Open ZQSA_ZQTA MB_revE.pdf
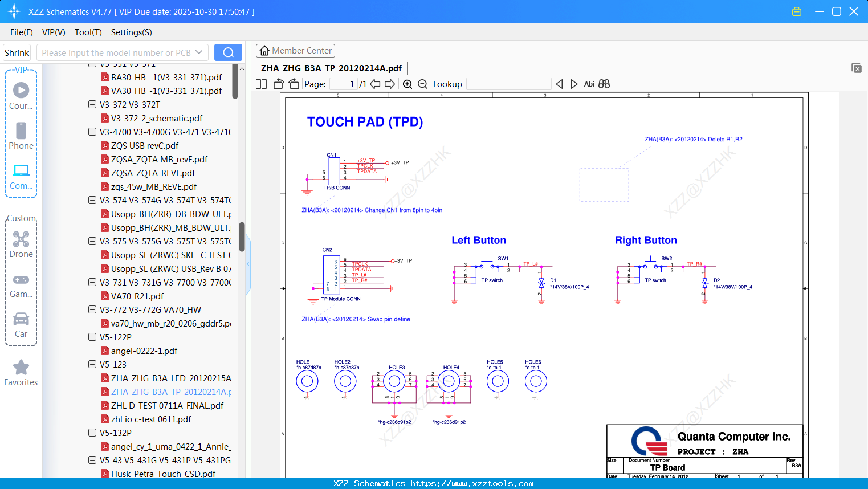868x489 pixels. pyautogui.click(x=159, y=159)
